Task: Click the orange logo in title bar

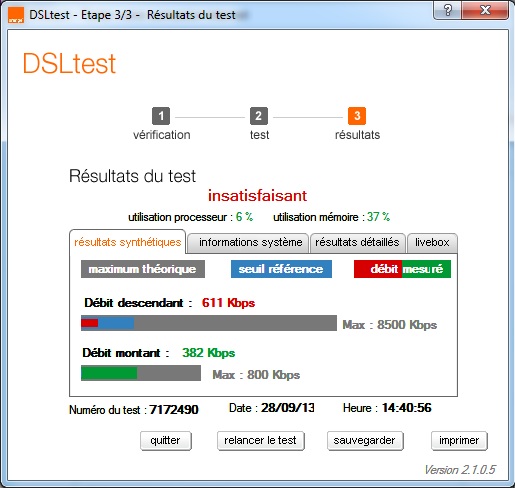Action: click(x=16, y=15)
